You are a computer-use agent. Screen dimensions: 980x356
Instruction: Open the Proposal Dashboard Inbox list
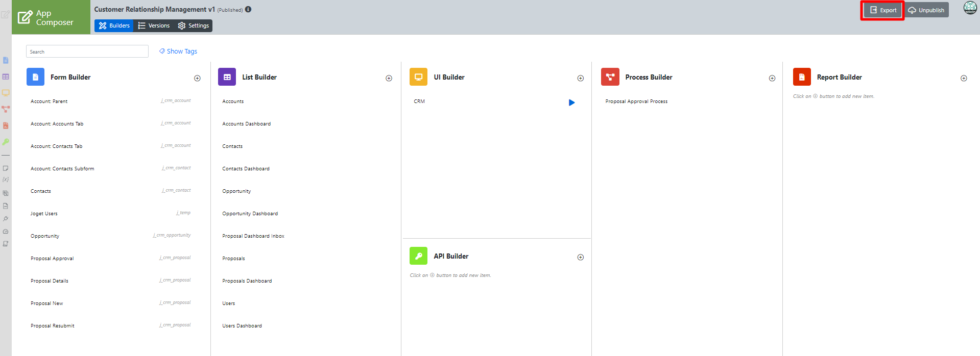coord(253,236)
